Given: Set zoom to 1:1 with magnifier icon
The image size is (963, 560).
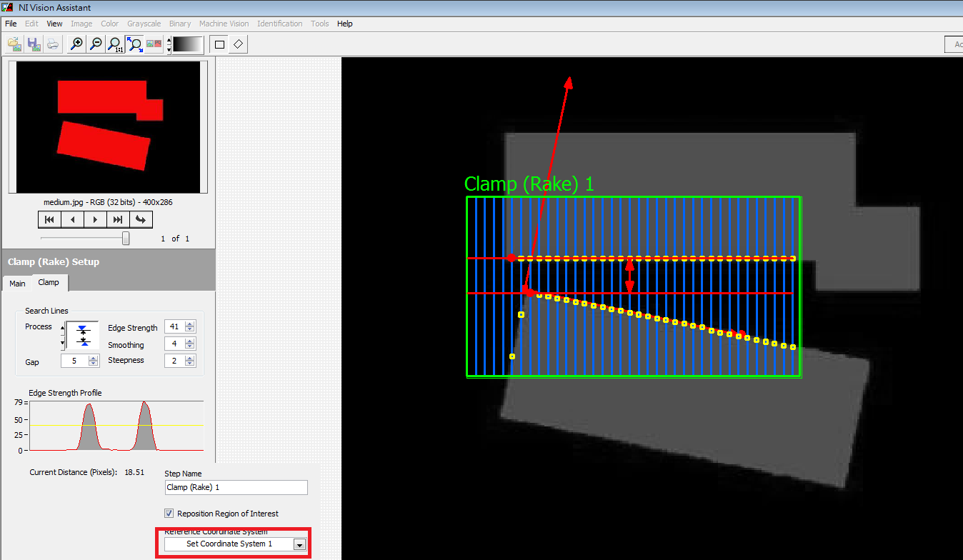Looking at the screenshot, I should click(115, 44).
